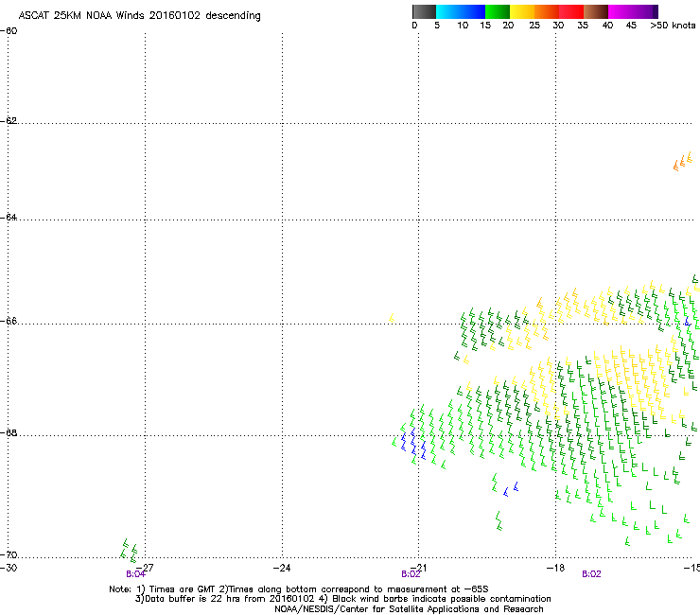This screenshot has width=700, height=615.
Task: Click the red 30-35 knots legend segment
Action: coord(571,11)
